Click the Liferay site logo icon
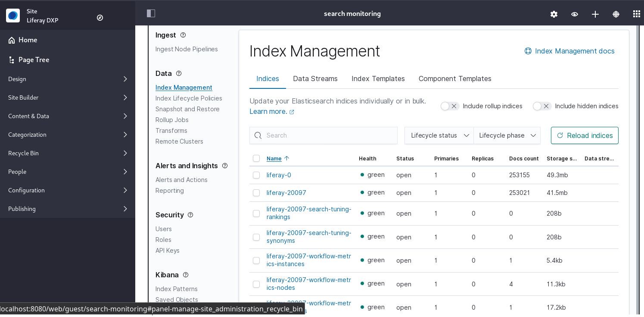 point(13,16)
